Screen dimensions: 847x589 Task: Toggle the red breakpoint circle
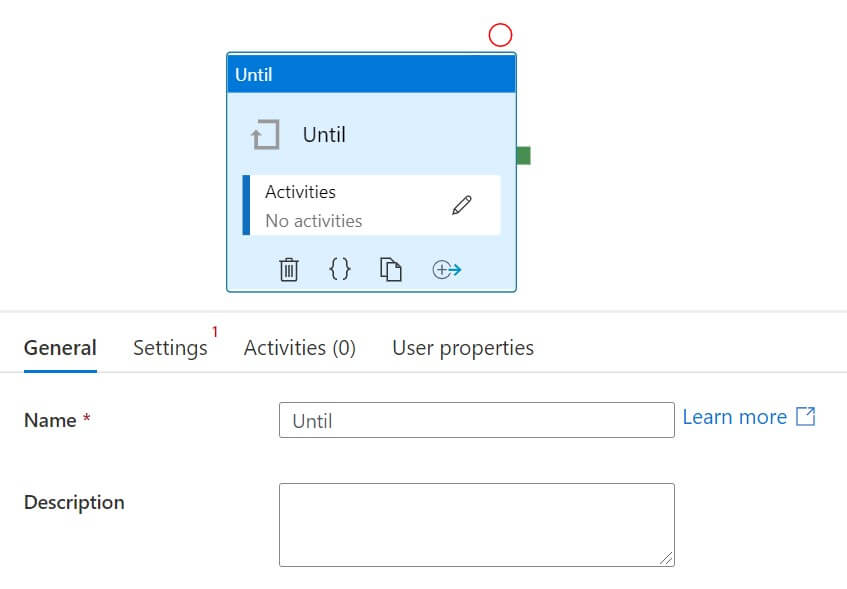coord(500,35)
